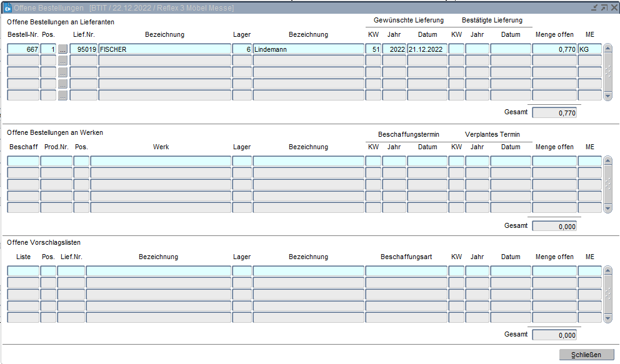Screen dimensions: 620x364
Task: Select the Lindemann warehouse name field
Action: pos(308,49)
